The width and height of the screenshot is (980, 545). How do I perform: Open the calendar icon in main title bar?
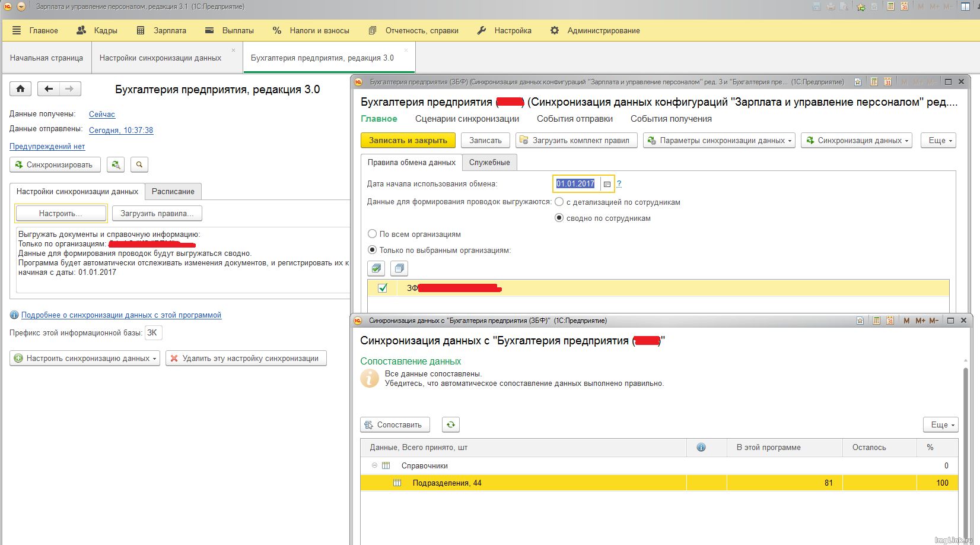pos(903,7)
